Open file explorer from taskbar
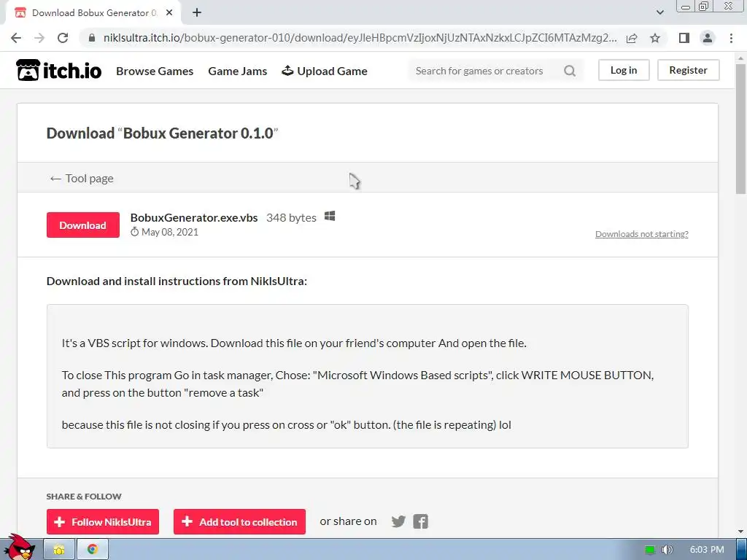 [59, 550]
